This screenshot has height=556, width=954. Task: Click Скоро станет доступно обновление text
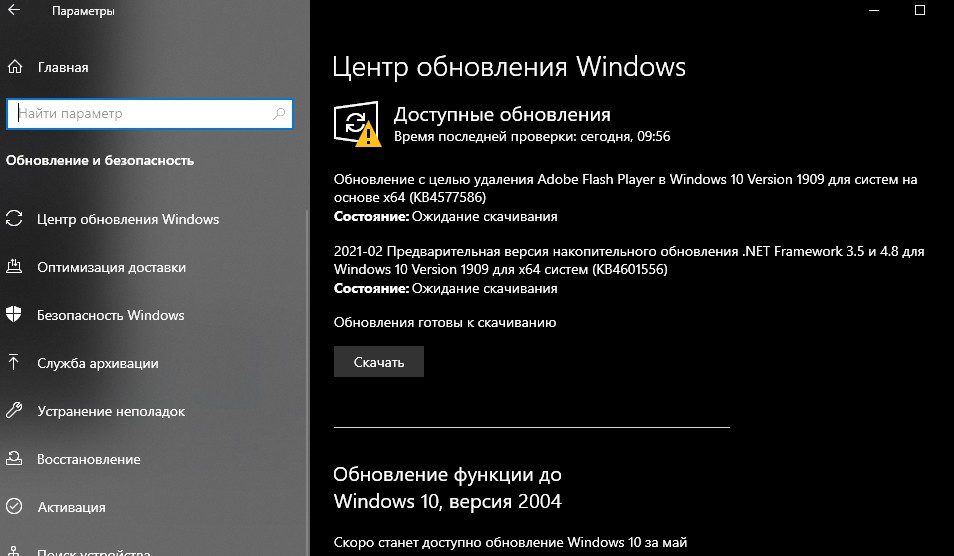pos(510,542)
